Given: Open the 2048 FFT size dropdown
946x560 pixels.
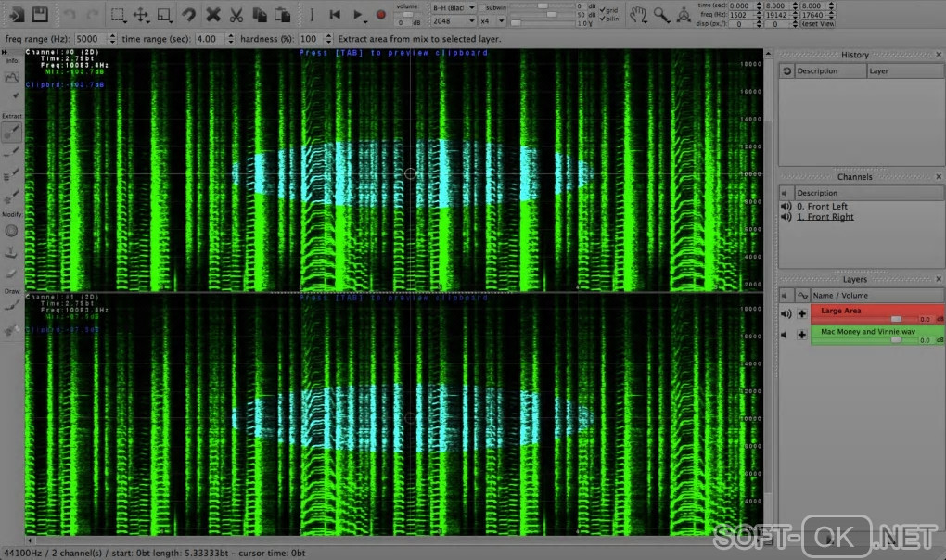Looking at the screenshot, I should coord(454,20).
